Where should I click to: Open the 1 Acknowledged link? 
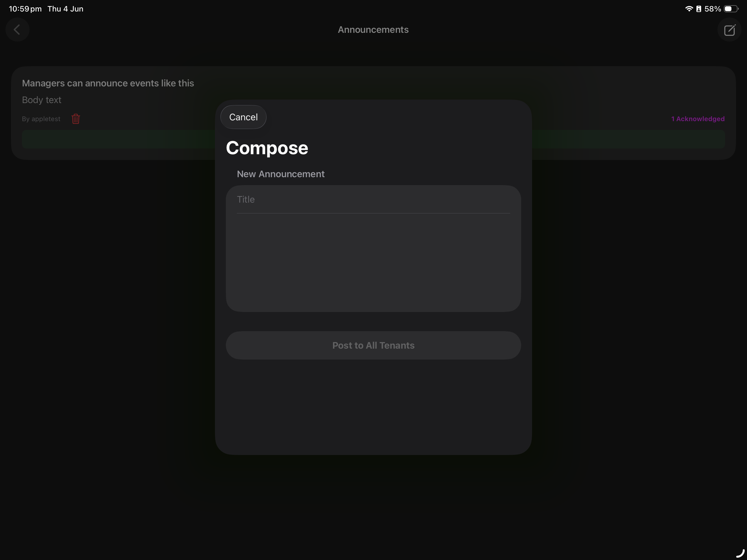pyautogui.click(x=698, y=119)
